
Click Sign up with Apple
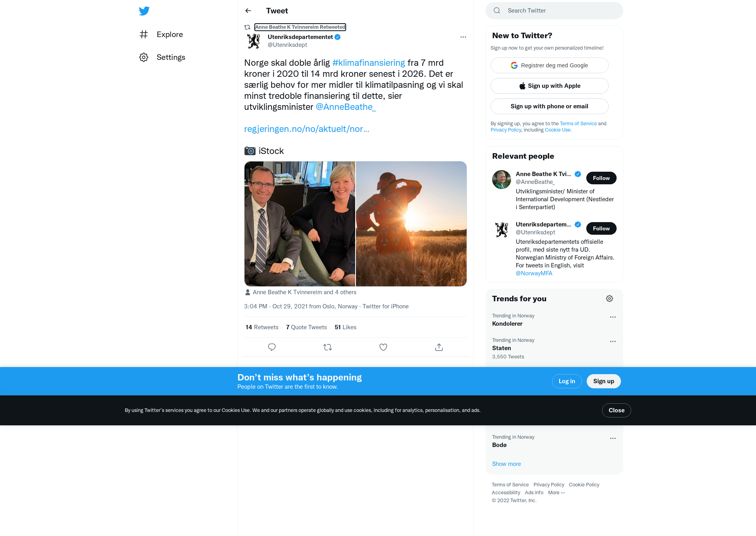549,86
